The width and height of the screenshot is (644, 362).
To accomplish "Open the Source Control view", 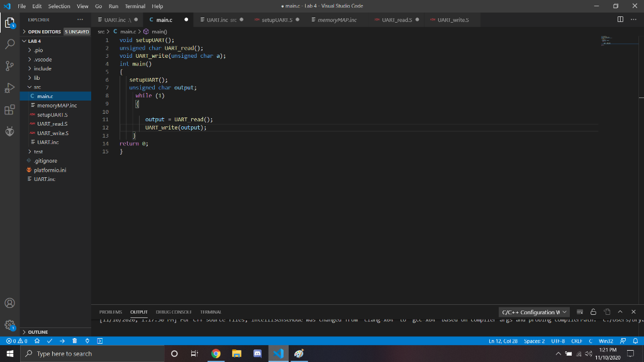I will click(9, 65).
